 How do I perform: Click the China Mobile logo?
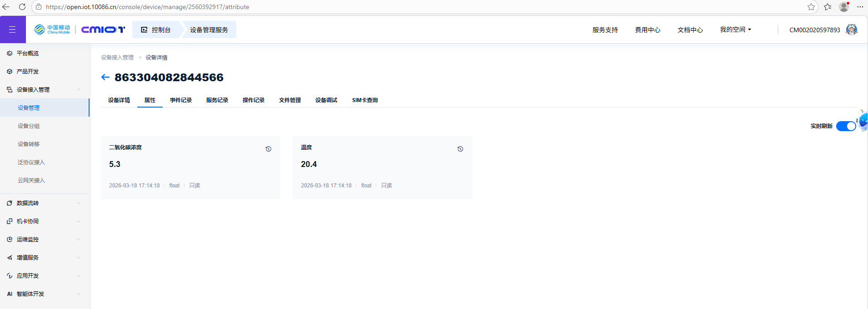(52, 29)
